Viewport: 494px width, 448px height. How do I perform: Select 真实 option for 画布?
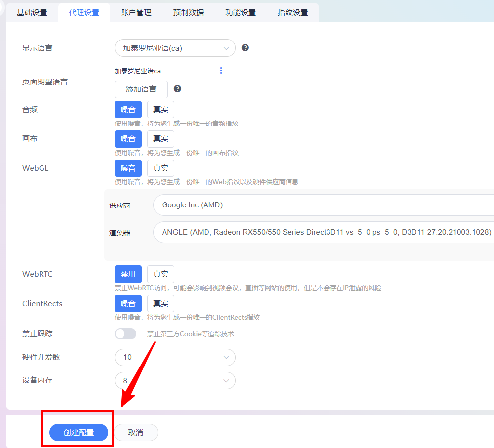(161, 139)
